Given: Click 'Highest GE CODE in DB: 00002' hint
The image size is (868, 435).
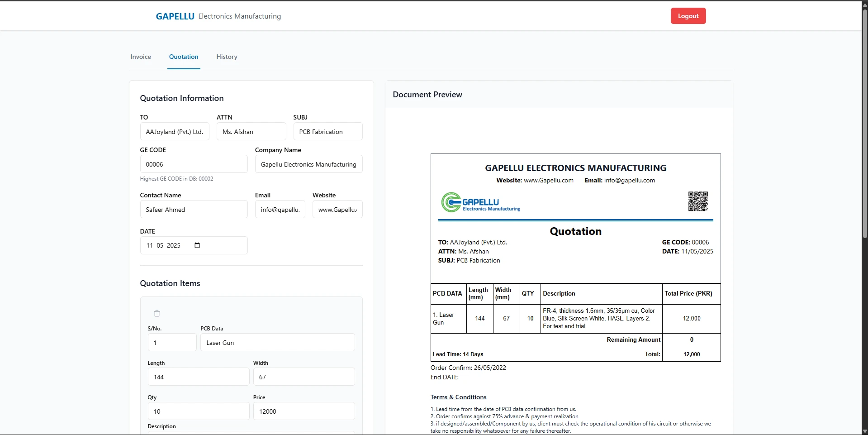Looking at the screenshot, I should [x=176, y=179].
